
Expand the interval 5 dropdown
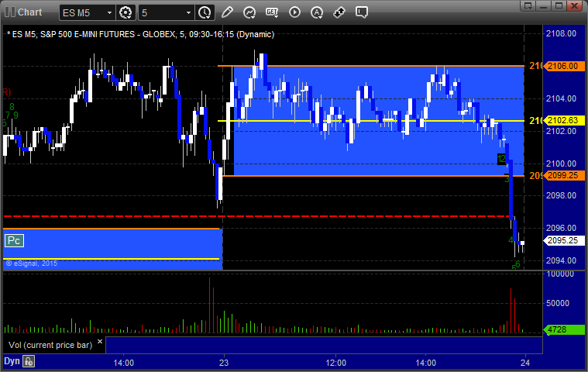(188, 12)
